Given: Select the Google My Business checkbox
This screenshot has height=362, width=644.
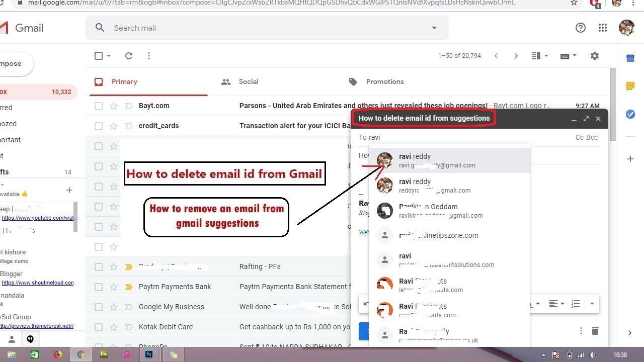Looking at the screenshot, I should pyautogui.click(x=99, y=307).
